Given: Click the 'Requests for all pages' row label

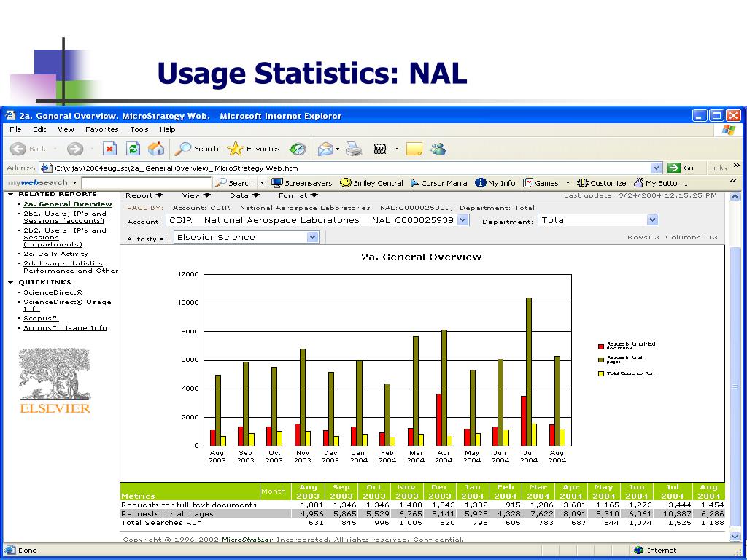Looking at the screenshot, I should (x=167, y=514).
